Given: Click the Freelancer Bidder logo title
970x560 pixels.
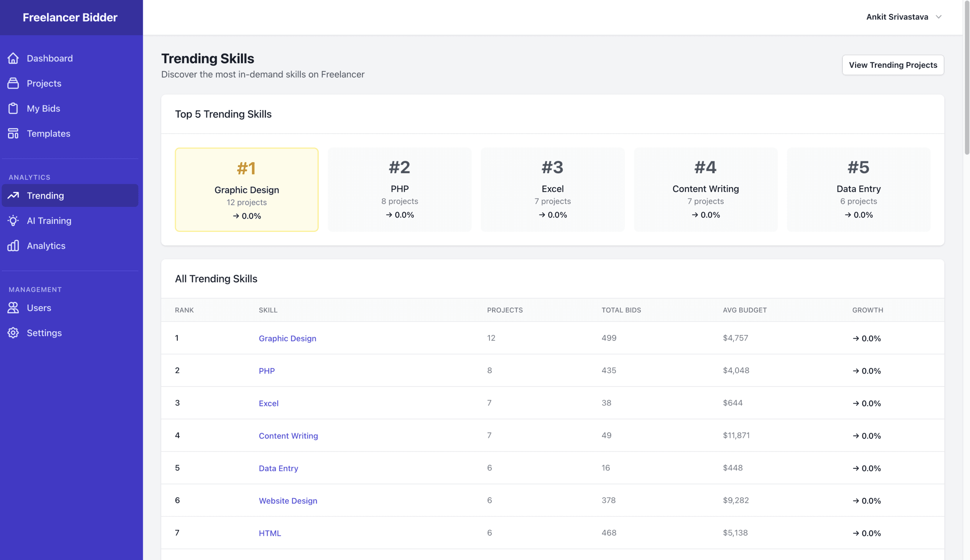Looking at the screenshot, I should pos(70,17).
